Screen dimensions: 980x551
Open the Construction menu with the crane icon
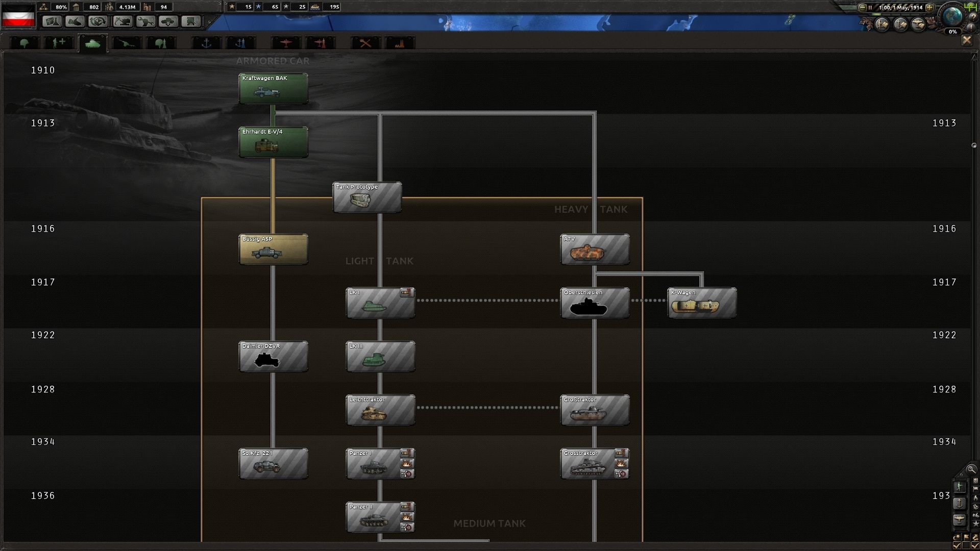(x=122, y=21)
